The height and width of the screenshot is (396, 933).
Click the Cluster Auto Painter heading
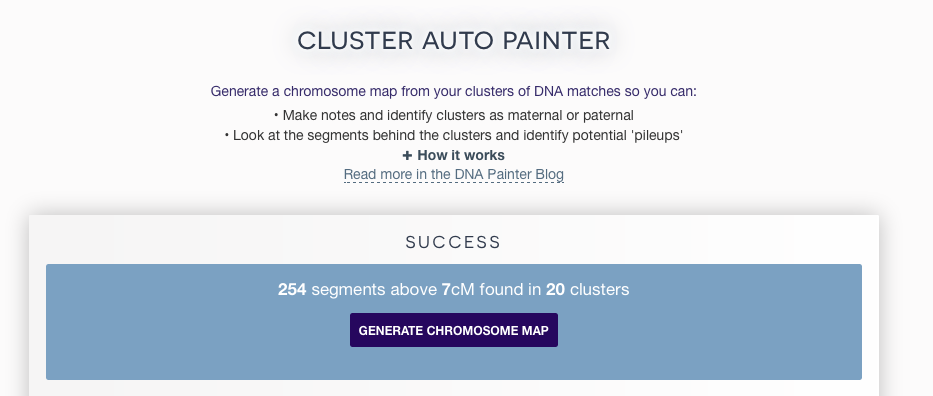(453, 41)
